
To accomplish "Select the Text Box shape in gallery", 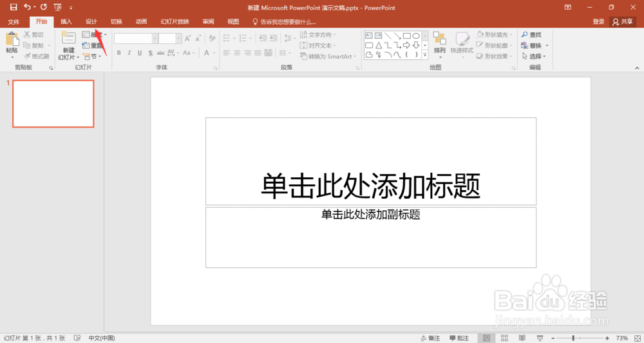I will [x=369, y=35].
